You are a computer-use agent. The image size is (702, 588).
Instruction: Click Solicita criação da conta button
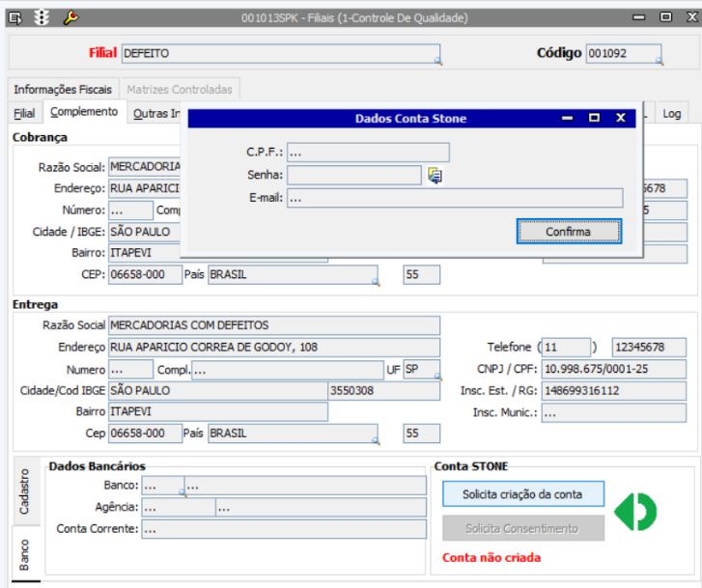[x=522, y=494]
